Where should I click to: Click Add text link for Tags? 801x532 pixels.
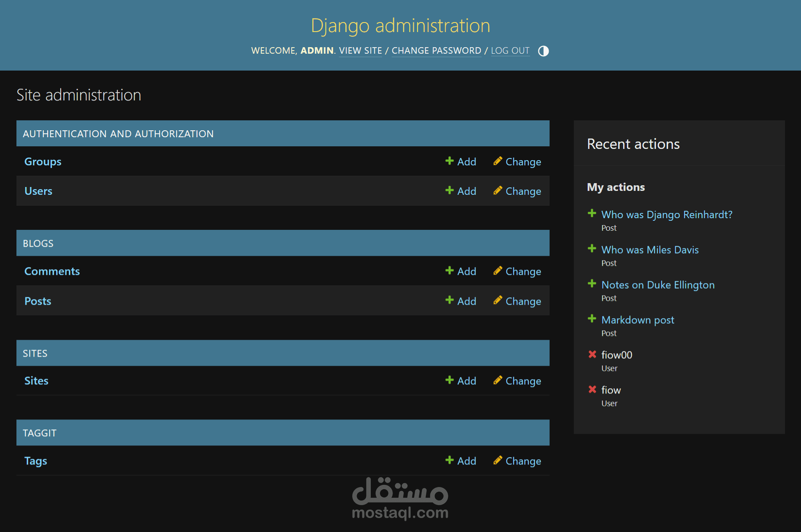pyautogui.click(x=467, y=461)
